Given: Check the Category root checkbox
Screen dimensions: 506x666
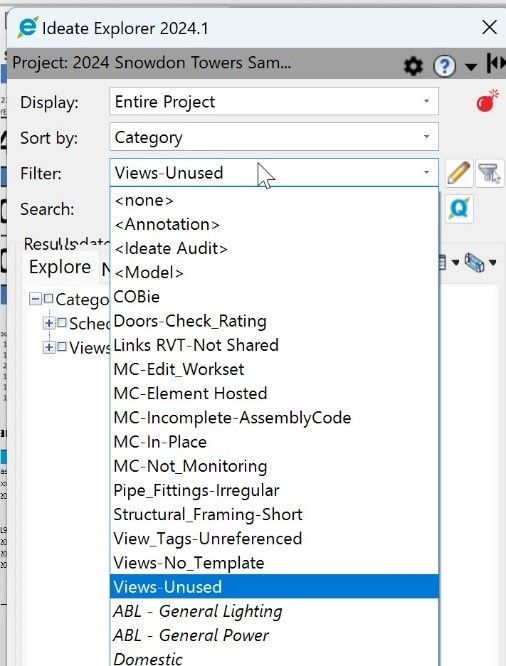Looking at the screenshot, I should (x=48, y=299).
